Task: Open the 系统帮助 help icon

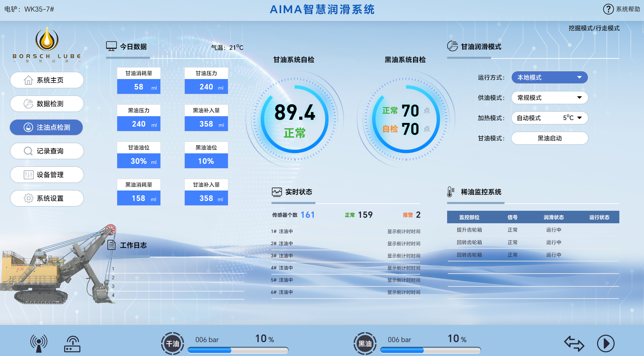Action: (608, 9)
